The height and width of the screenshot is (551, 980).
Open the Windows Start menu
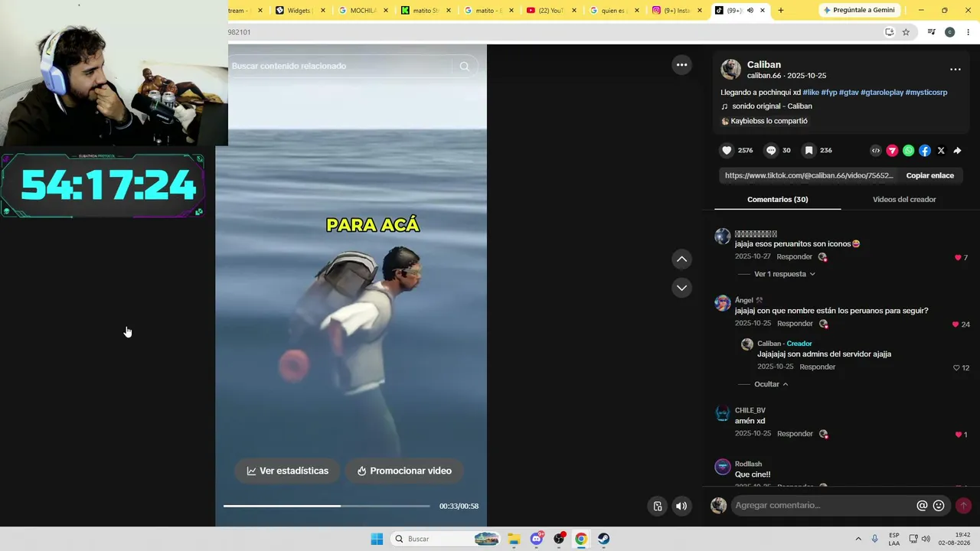(x=377, y=539)
